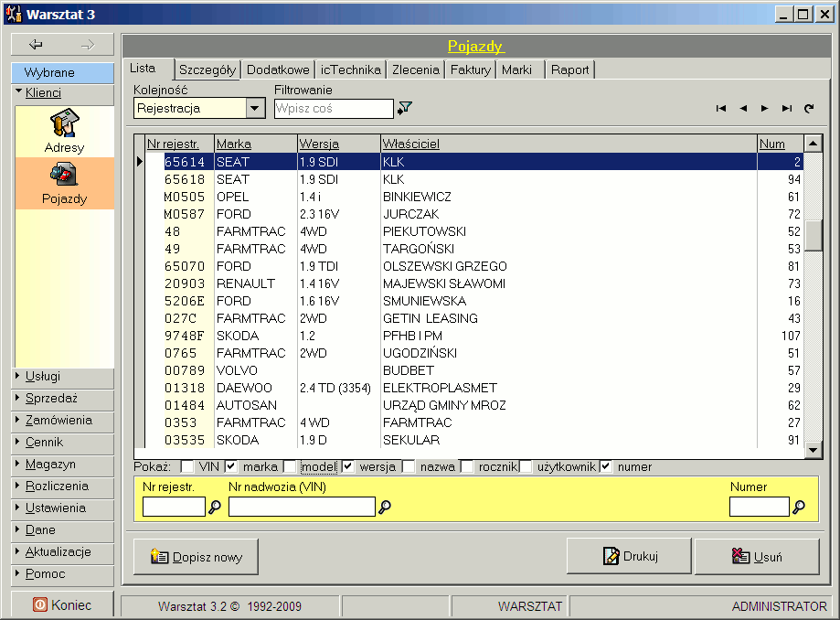This screenshot has height=620, width=840.
Task: Sort by the Marka column header
Action: (x=256, y=144)
